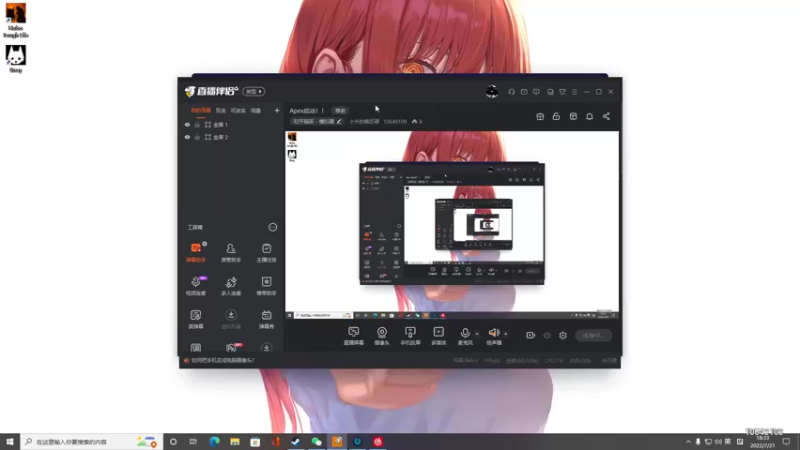The width and height of the screenshot is (800, 450).
Task: Click the 修改 button beside the stream title
Action: [x=340, y=110]
